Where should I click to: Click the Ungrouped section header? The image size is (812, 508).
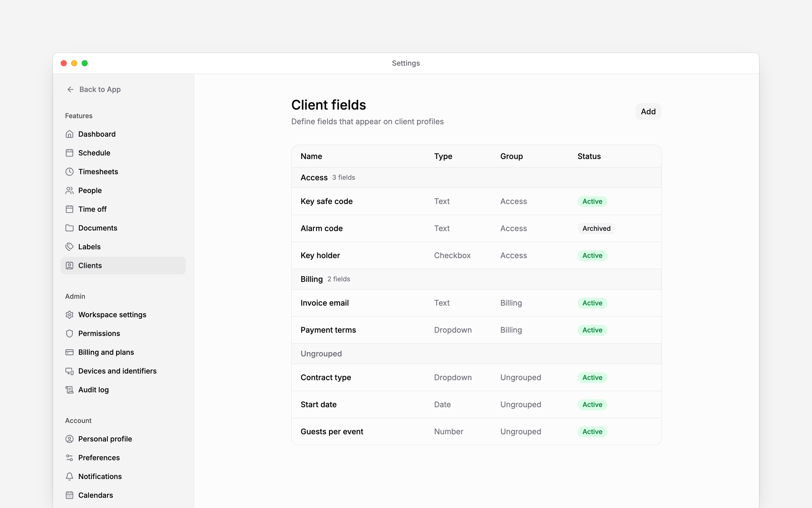pos(476,354)
